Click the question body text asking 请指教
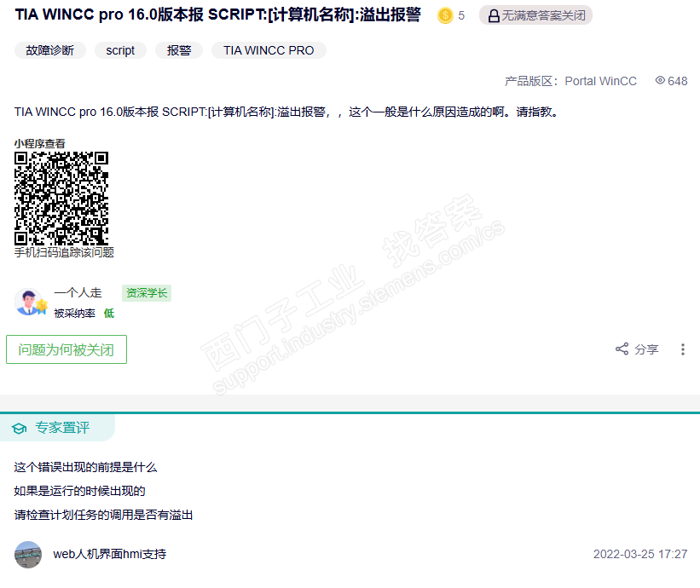The image size is (700, 588). 286,112
